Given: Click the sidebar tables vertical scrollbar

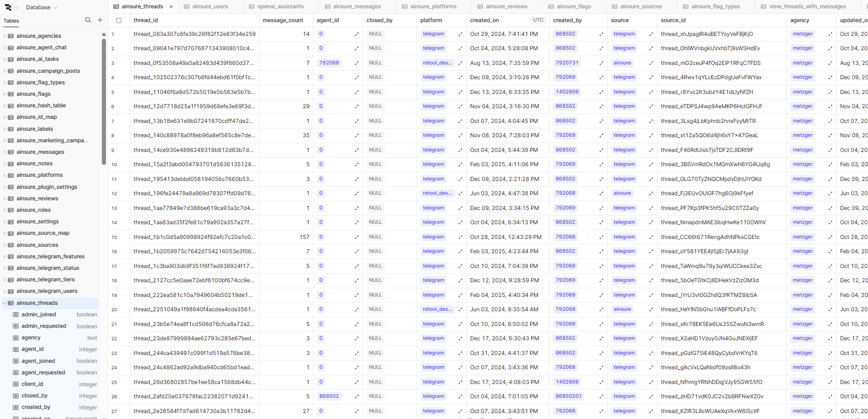Looking at the screenshot, I should tap(104, 101).
